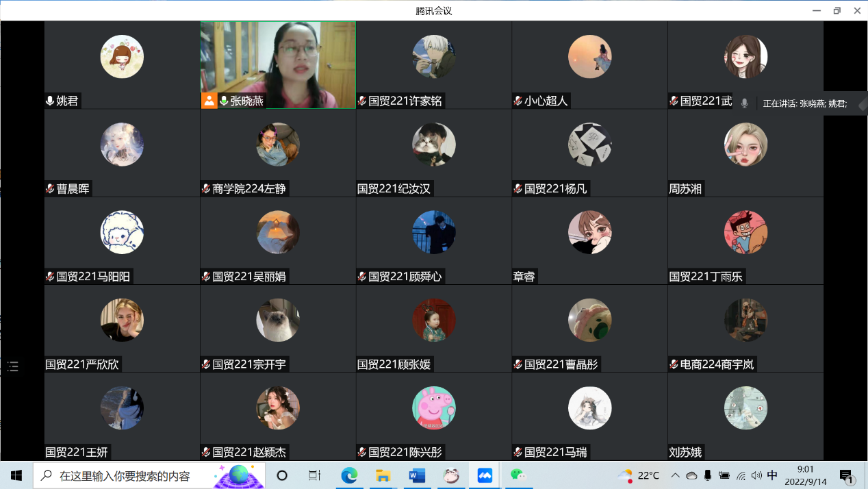Screen dimensions: 868x489
Task: Click the muted mic icon of 国贸221马瑞
Action: [x=518, y=452]
